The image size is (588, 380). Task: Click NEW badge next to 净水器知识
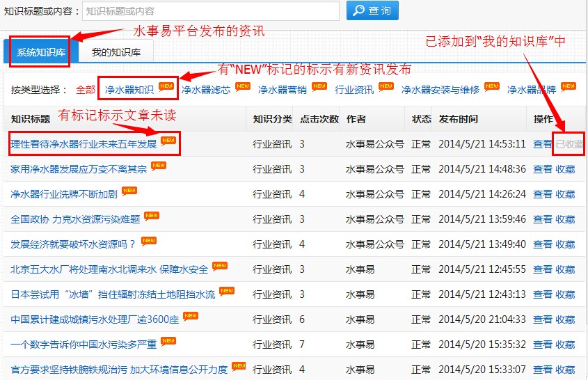pyautogui.click(x=166, y=87)
